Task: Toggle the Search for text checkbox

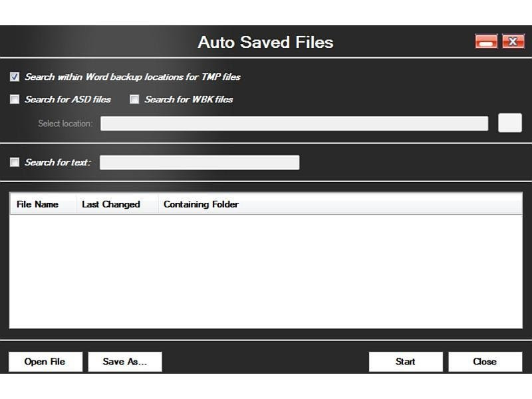Action: pos(15,162)
